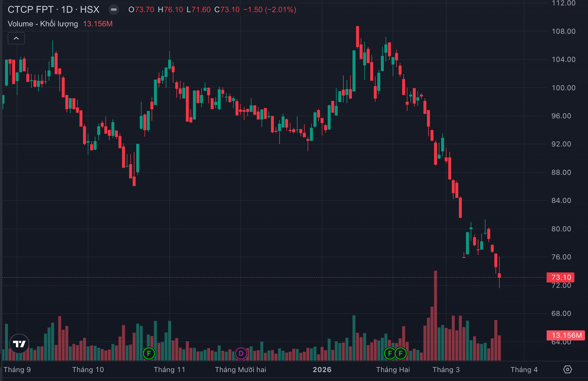Click the 'Tháng Mười hai' time axis label

click(x=240, y=370)
